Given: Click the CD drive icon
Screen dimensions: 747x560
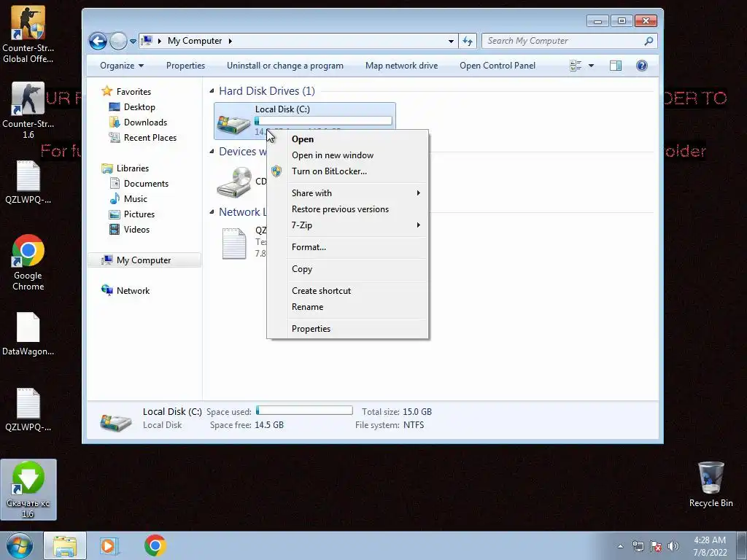Looking at the screenshot, I should coord(234,182).
